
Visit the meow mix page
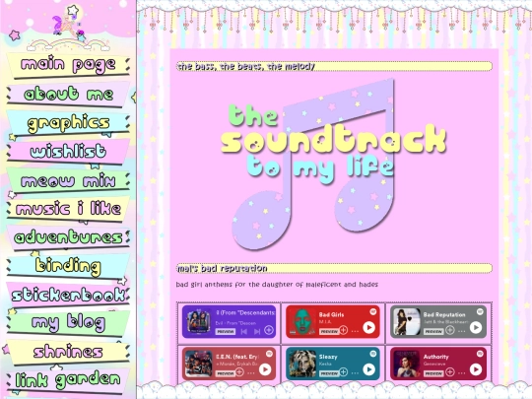coord(68,180)
